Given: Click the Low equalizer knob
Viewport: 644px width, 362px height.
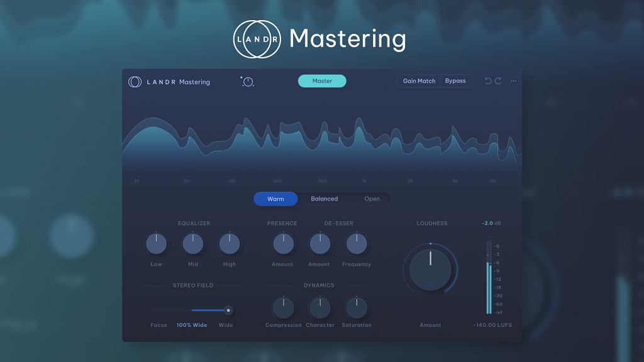Looking at the screenshot, I should [157, 244].
